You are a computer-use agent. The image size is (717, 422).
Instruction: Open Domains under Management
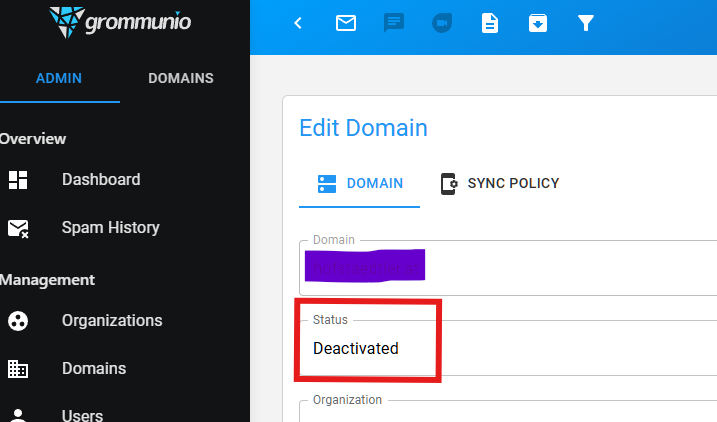(93, 368)
